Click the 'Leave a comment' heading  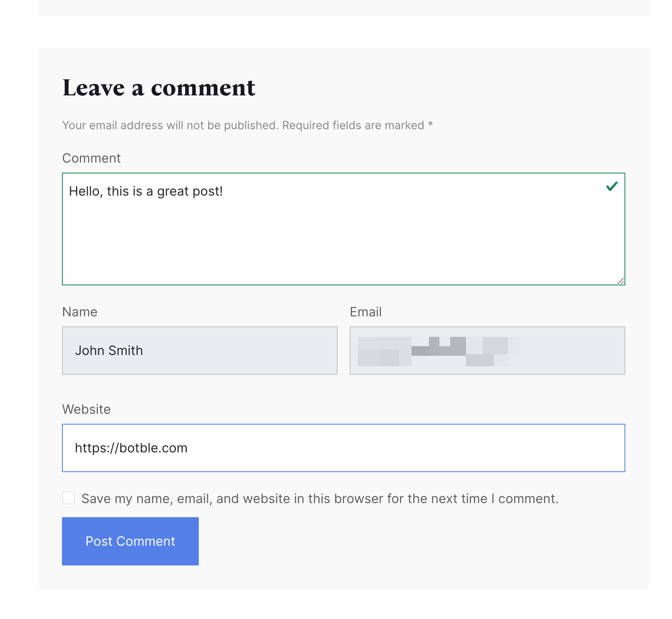pyautogui.click(x=159, y=88)
